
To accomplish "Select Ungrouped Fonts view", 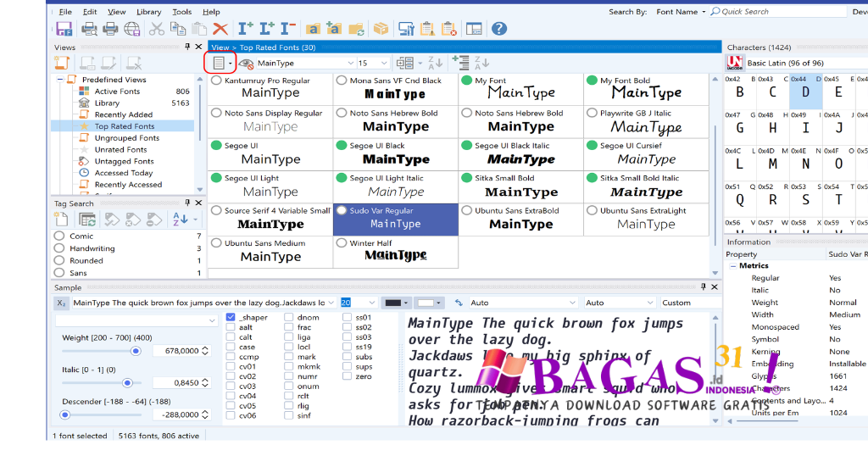I will click(x=127, y=138).
